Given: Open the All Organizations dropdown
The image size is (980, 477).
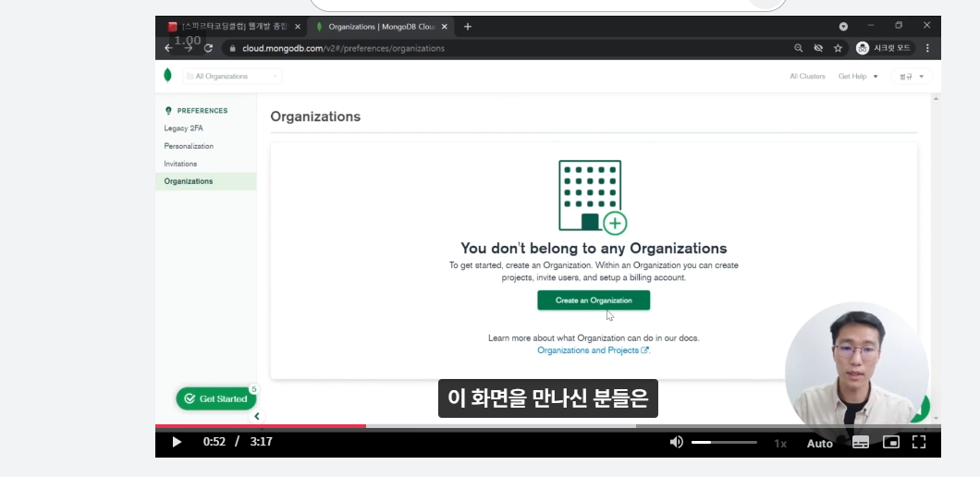Looking at the screenshot, I should point(232,77).
